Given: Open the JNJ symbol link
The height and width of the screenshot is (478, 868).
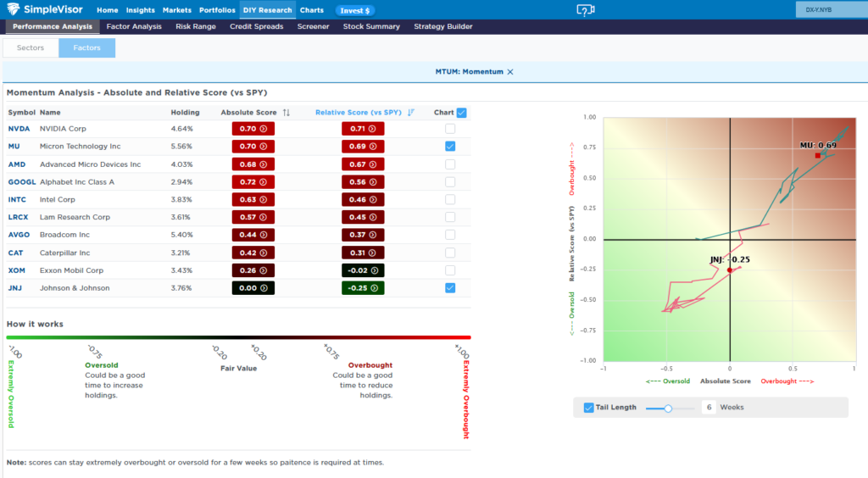Looking at the screenshot, I should point(15,288).
